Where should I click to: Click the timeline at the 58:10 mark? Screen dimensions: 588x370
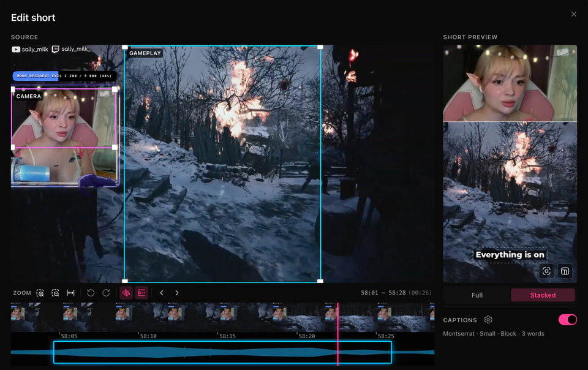(x=148, y=336)
